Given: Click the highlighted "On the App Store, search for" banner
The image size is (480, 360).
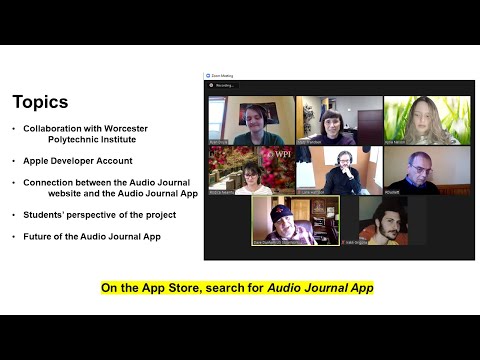Looking at the screenshot, I should (x=237, y=288).
